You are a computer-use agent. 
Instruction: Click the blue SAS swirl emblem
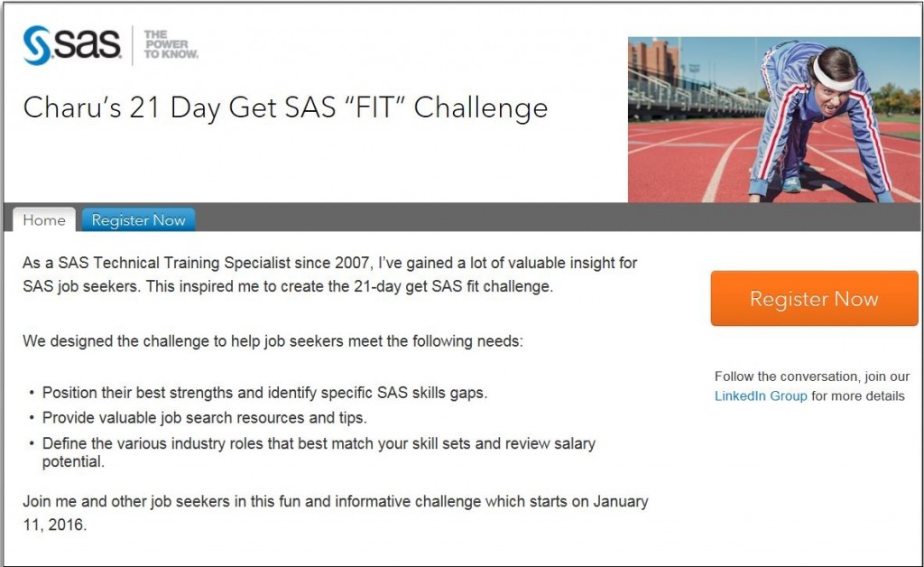(37, 45)
